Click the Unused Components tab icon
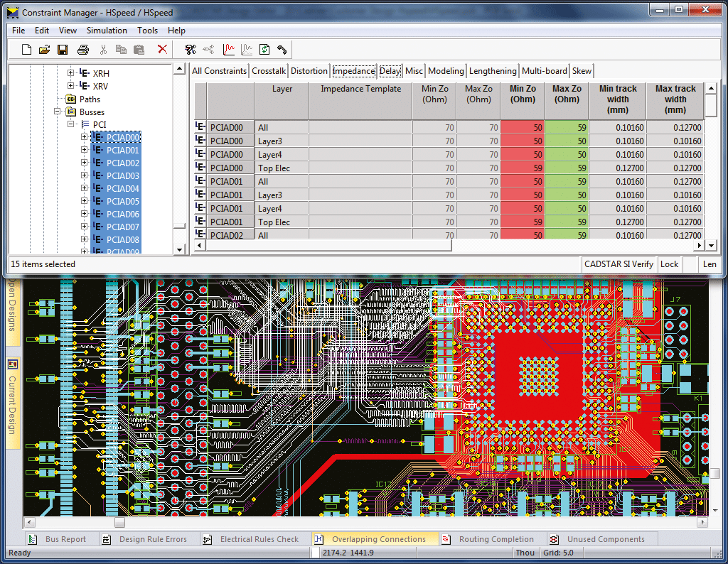This screenshot has width=728, height=564. [x=554, y=539]
